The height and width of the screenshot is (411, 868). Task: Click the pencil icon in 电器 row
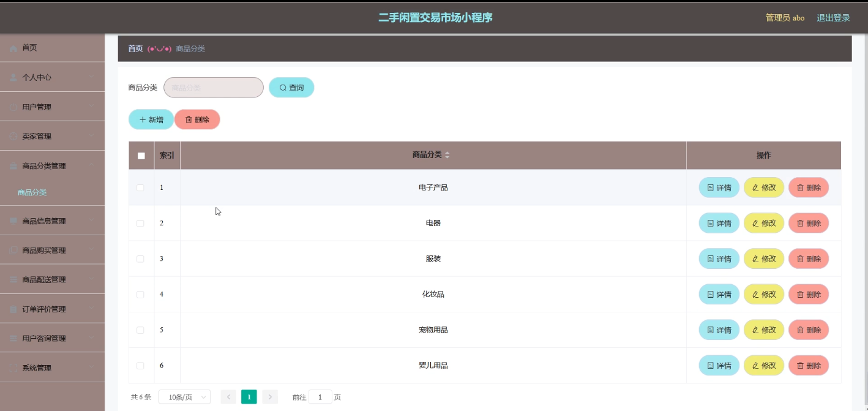(x=755, y=223)
